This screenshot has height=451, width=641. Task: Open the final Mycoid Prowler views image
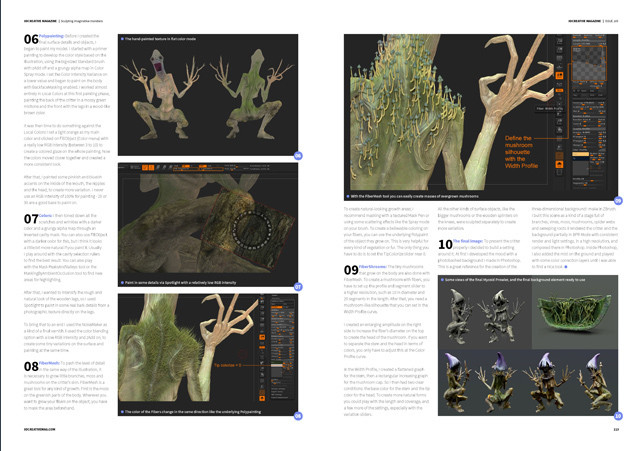coord(528,346)
